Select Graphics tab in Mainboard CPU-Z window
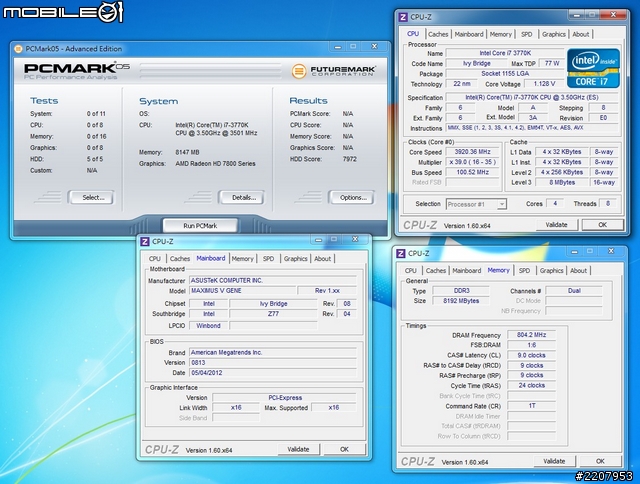Image resolution: width=640 pixels, height=484 pixels. [x=296, y=259]
